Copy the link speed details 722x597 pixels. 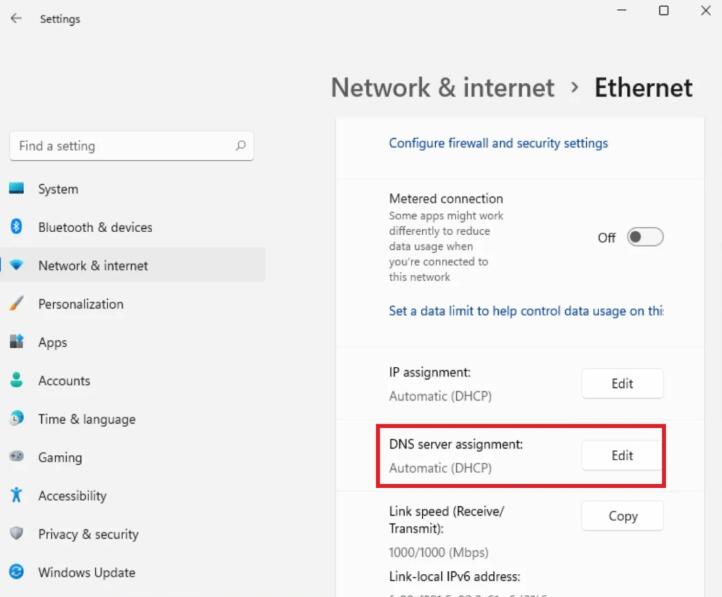[622, 516]
